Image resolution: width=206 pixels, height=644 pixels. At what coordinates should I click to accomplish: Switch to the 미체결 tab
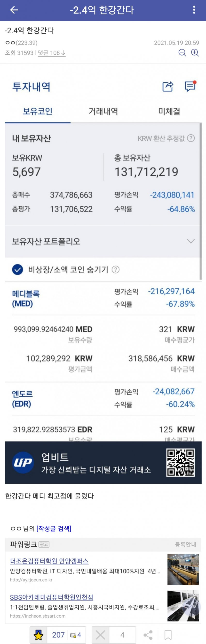tap(169, 111)
